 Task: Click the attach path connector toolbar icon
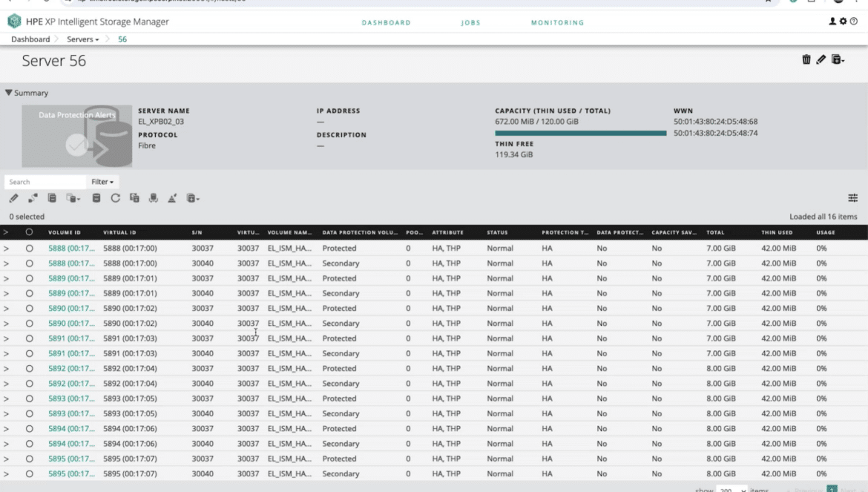pyautogui.click(x=33, y=198)
